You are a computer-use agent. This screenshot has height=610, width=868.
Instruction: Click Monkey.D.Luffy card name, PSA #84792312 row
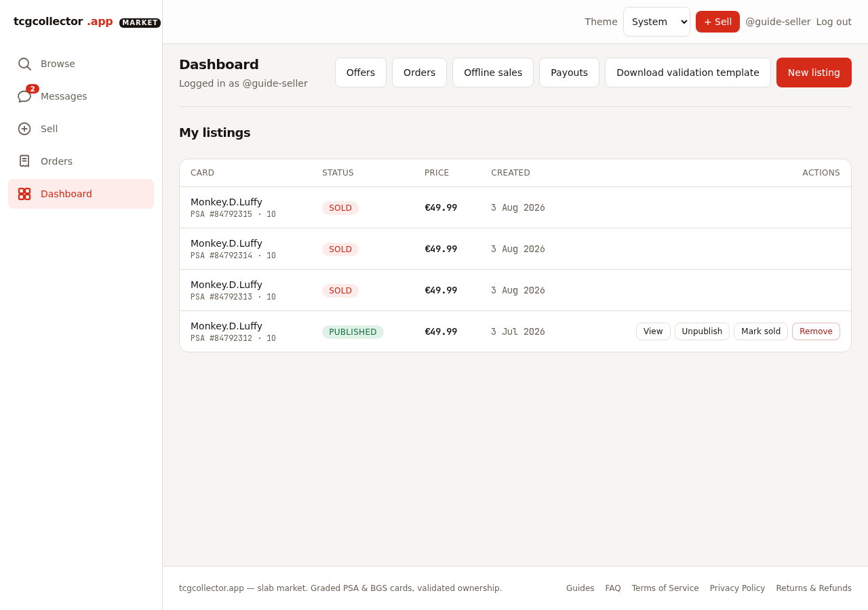[x=226, y=326]
